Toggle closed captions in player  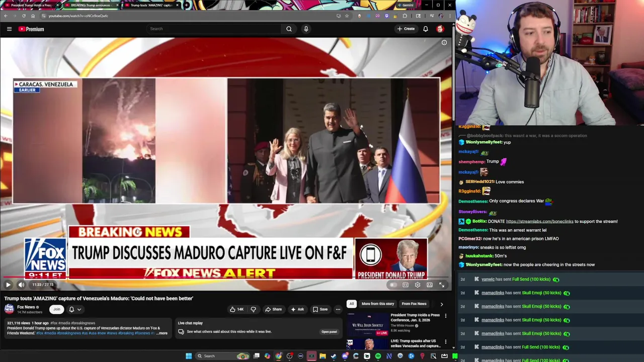[406, 285]
